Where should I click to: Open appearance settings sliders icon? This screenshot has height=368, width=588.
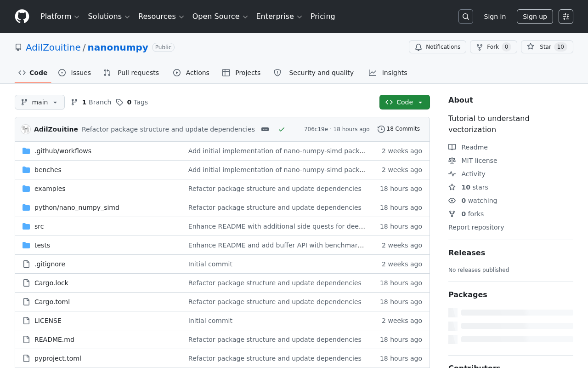[x=566, y=17]
